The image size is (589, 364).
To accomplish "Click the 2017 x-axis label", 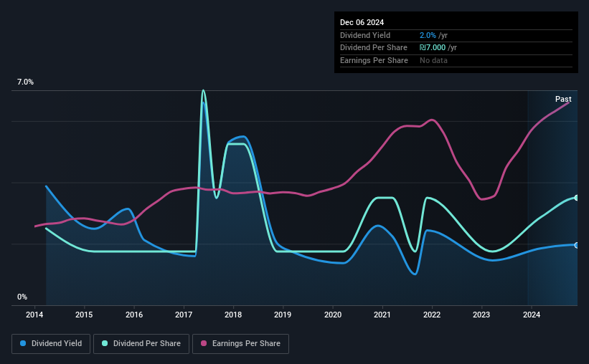I will coord(184,315).
